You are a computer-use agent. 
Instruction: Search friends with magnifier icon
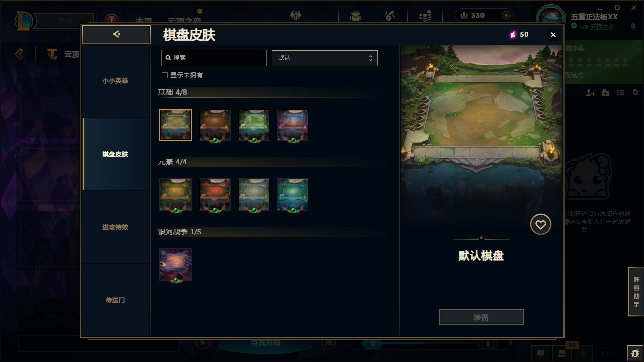[636, 93]
